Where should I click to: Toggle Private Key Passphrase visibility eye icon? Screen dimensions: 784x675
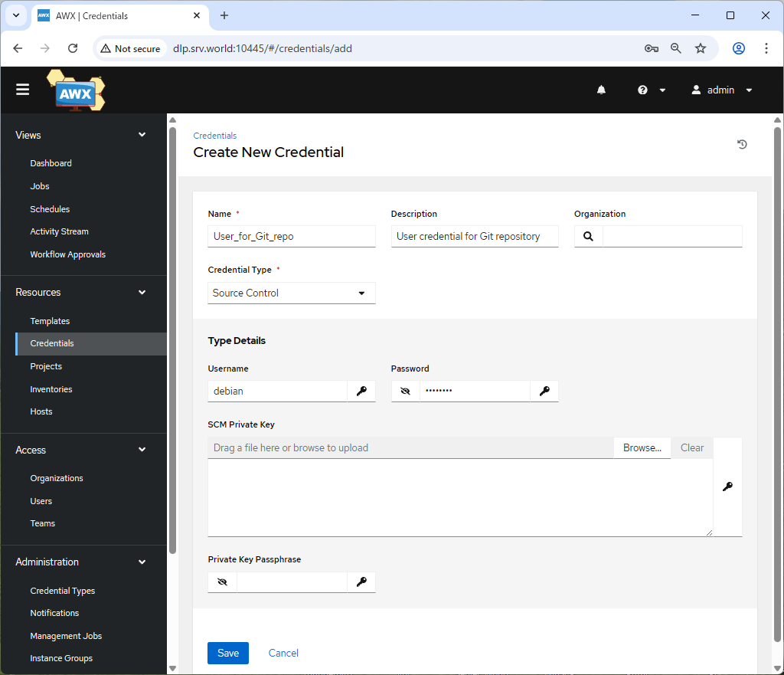point(223,582)
